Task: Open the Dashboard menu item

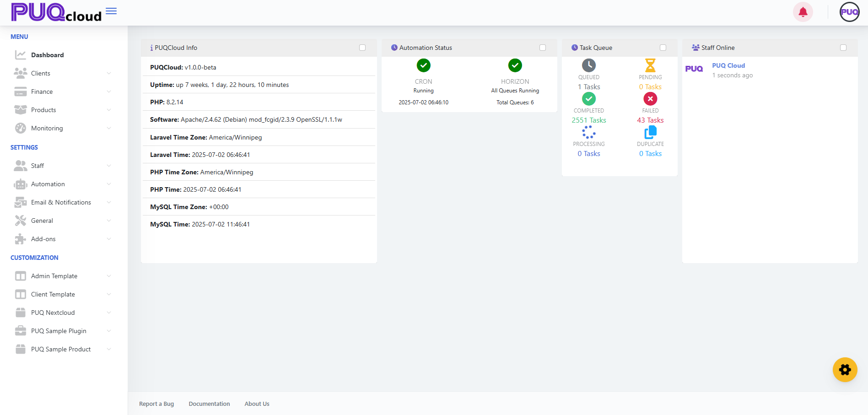Action: point(63,55)
